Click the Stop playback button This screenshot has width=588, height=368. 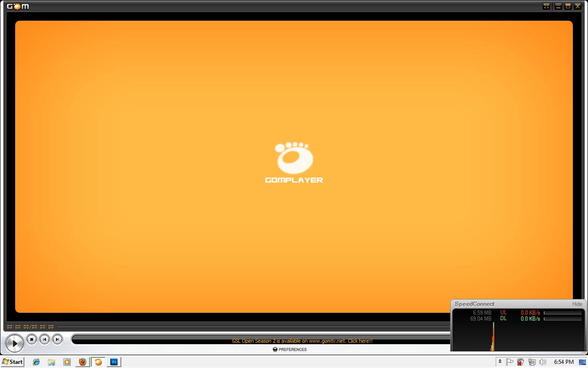click(32, 339)
